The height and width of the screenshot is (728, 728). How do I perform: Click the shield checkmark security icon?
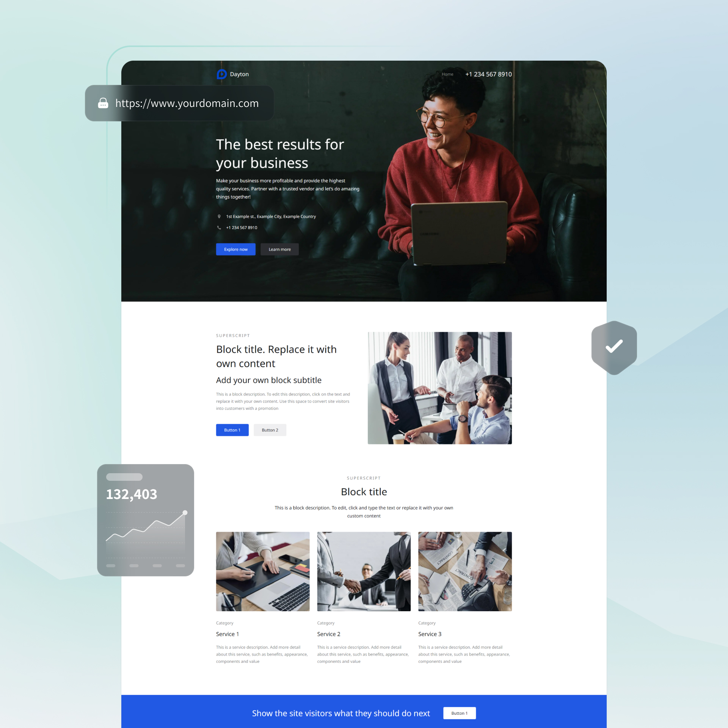[614, 346]
